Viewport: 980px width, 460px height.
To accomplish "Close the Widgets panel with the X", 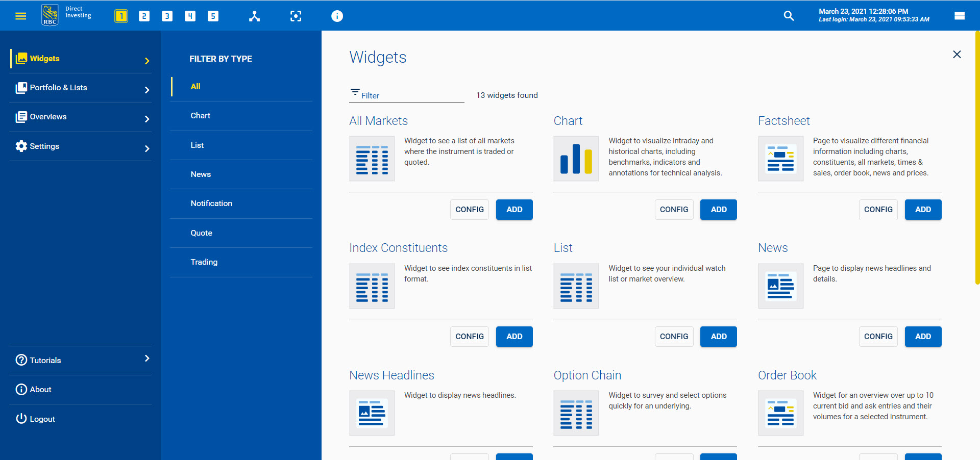I will point(957,54).
